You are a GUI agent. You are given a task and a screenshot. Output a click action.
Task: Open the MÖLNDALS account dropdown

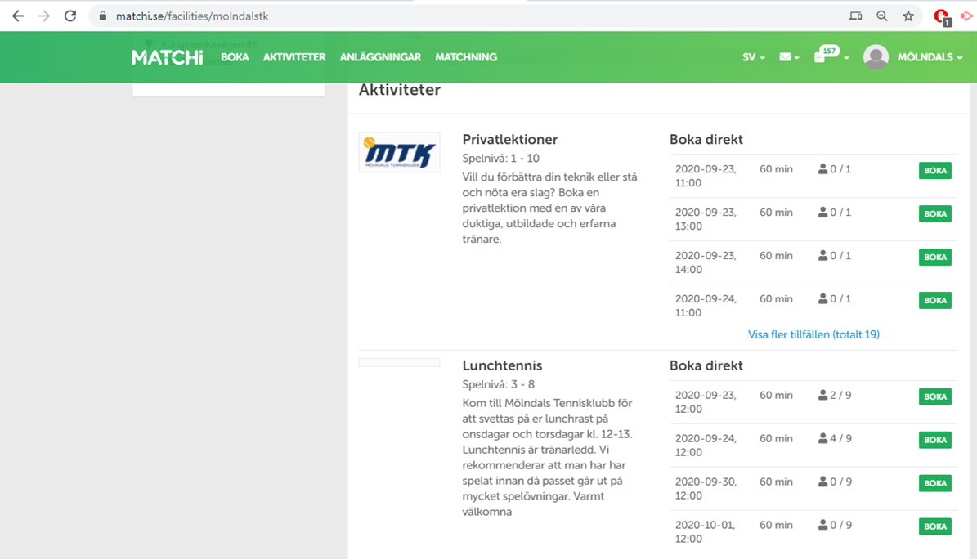(930, 57)
